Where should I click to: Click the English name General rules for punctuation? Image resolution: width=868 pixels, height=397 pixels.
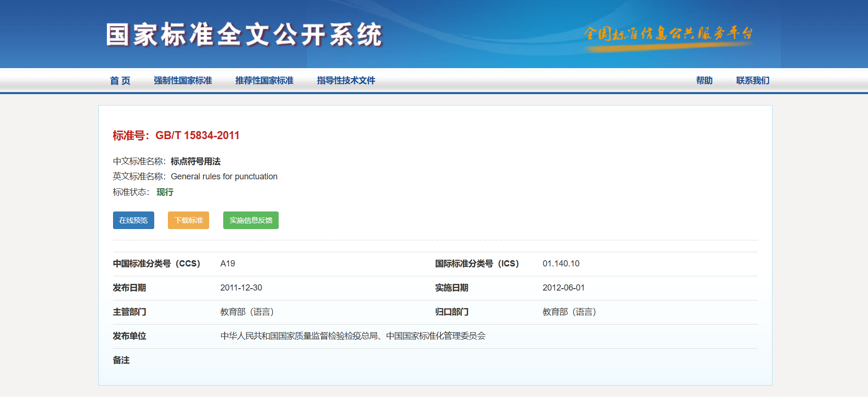pyautogui.click(x=224, y=176)
